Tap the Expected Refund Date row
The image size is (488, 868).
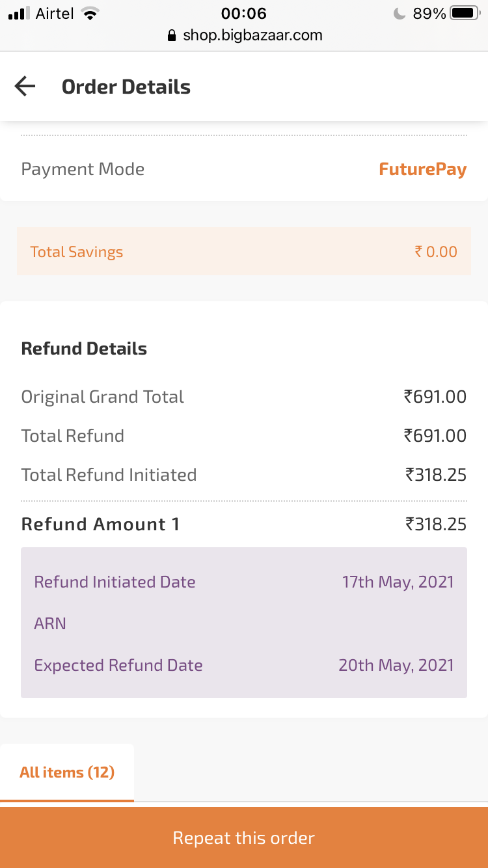243,665
